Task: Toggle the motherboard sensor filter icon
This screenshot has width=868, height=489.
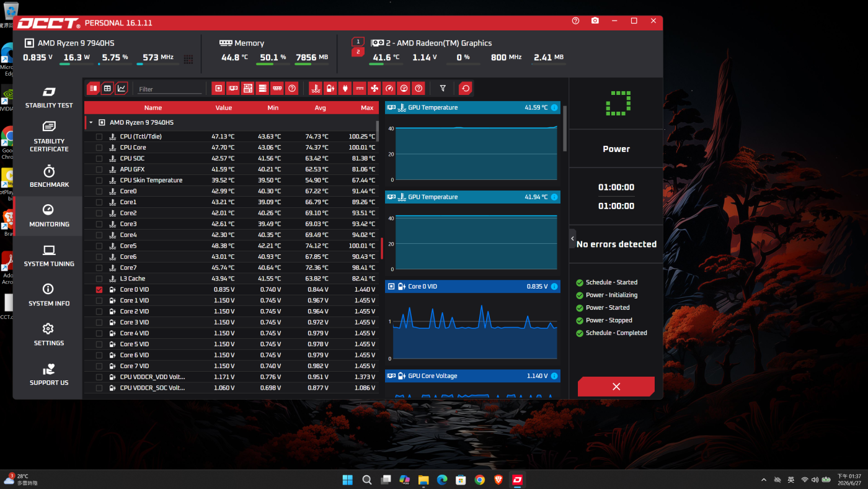Action: click(x=248, y=89)
